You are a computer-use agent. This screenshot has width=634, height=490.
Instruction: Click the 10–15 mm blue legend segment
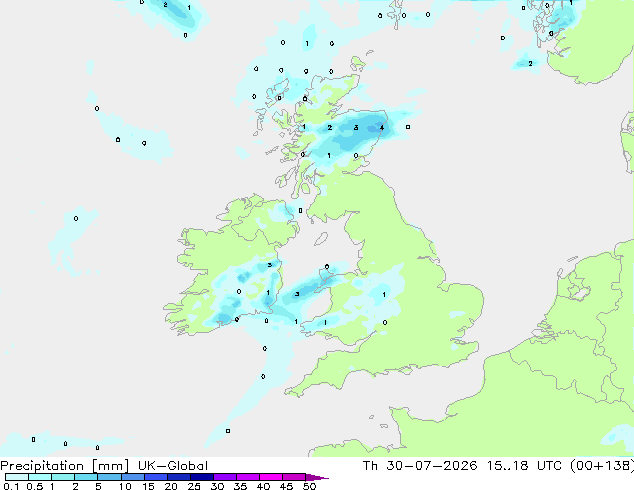[132, 477]
